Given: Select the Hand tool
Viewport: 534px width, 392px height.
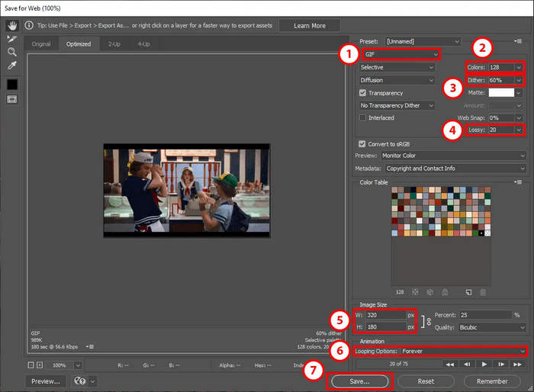Looking at the screenshot, I should (x=12, y=25).
